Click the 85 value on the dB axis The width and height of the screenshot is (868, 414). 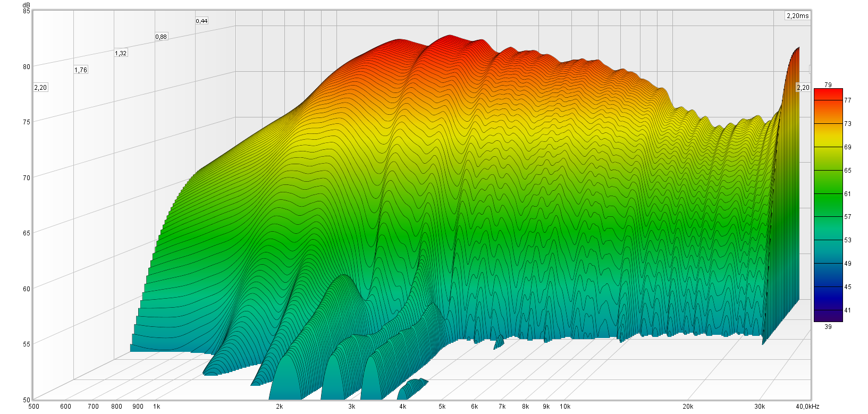coord(27,11)
